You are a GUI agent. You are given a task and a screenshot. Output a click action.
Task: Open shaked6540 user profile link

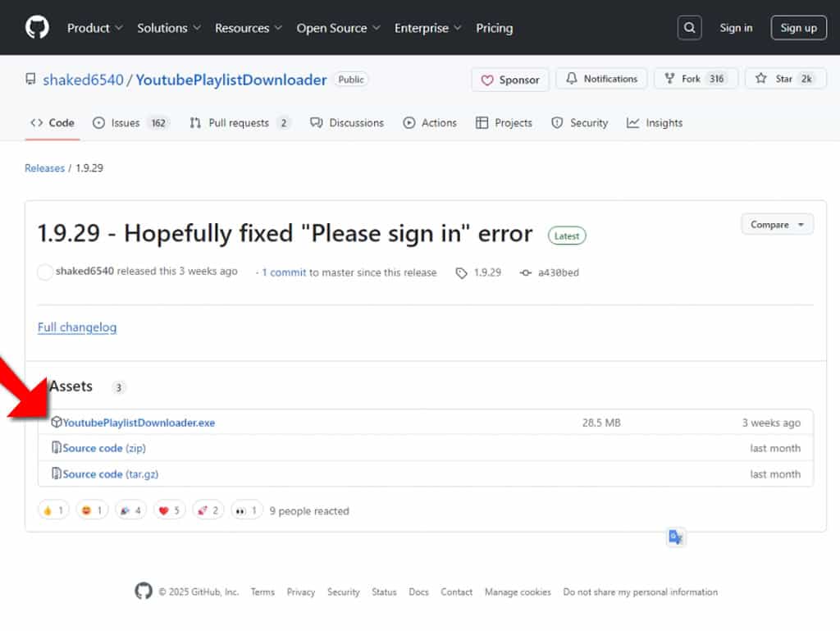click(83, 80)
